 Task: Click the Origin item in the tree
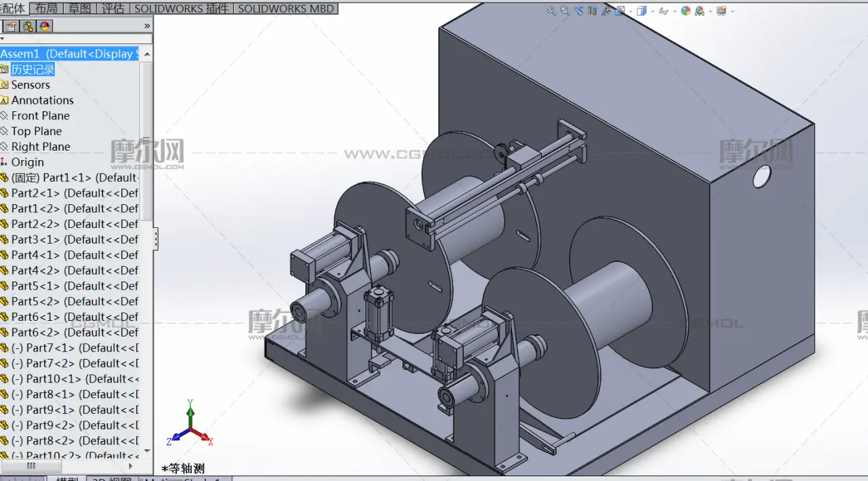(27, 162)
